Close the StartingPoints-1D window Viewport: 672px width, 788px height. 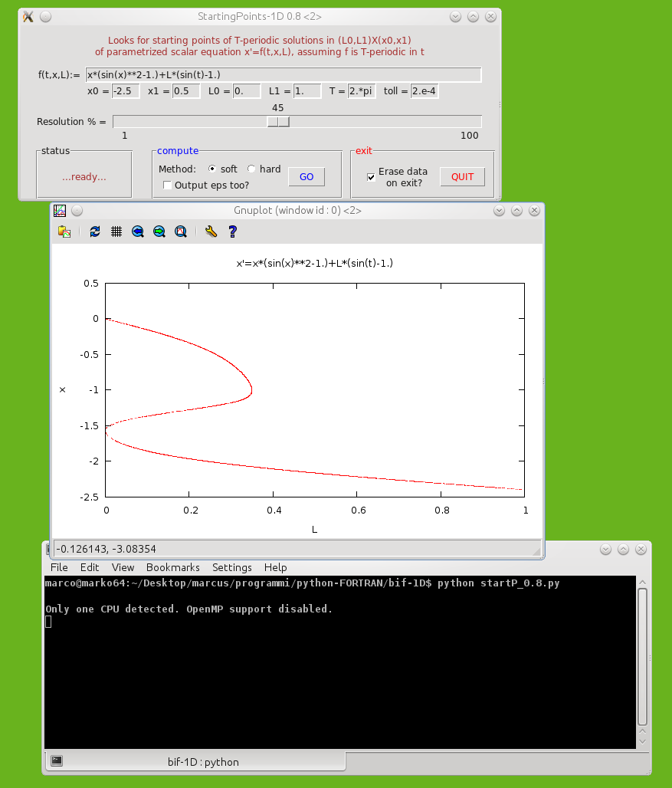click(x=490, y=17)
